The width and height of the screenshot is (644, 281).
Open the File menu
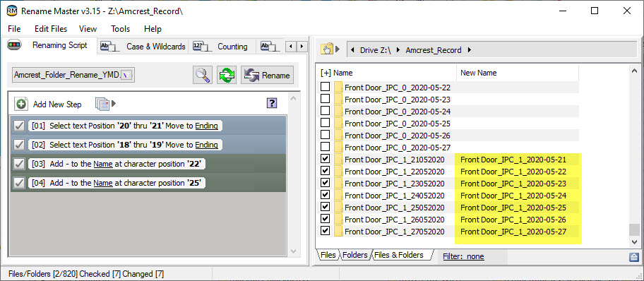[14, 29]
